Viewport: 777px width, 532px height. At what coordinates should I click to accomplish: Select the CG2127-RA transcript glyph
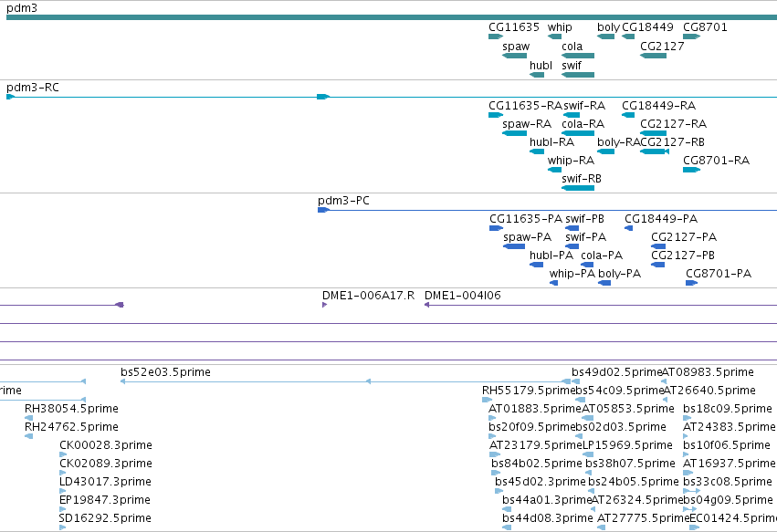pos(653,133)
